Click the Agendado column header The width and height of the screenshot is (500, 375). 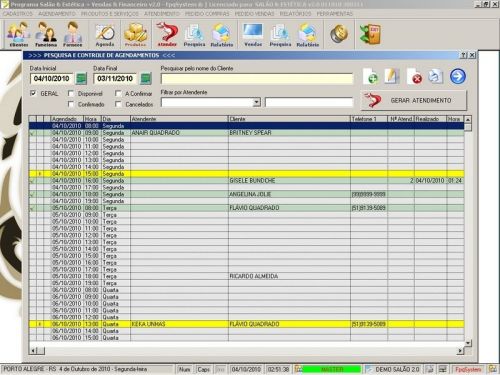(x=67, y=119)
